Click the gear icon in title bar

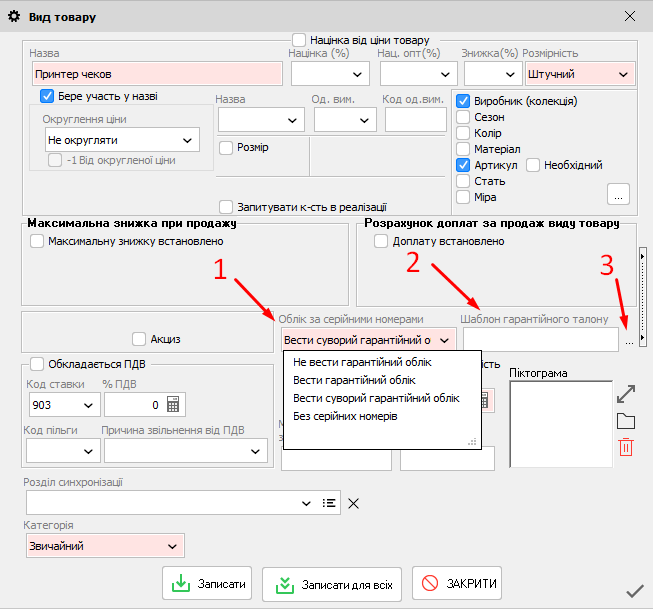(15, 15)
